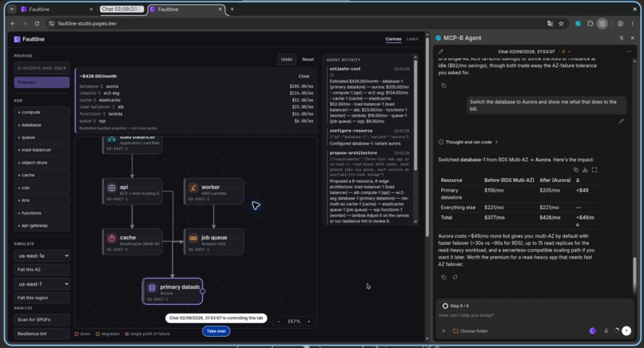Open the chat three-dots options menu

point(629,52)
